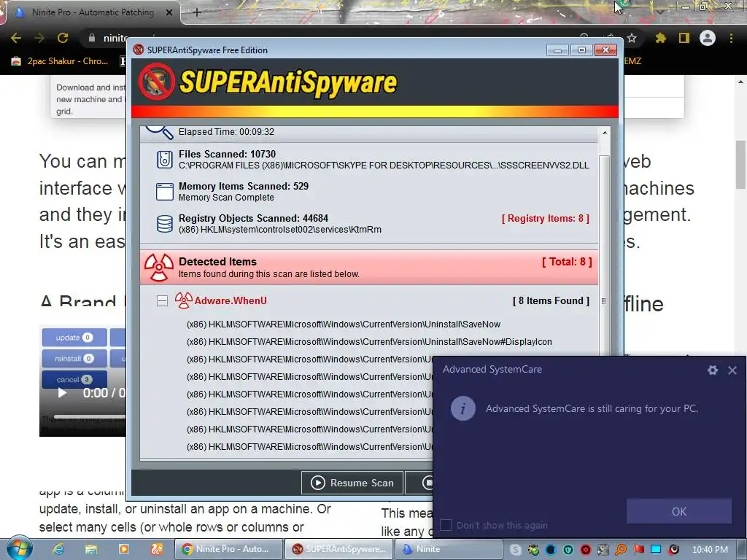Click the site lock icon in address bar
The width and height of the screenshot is (747, 560).
coord(91,38)
